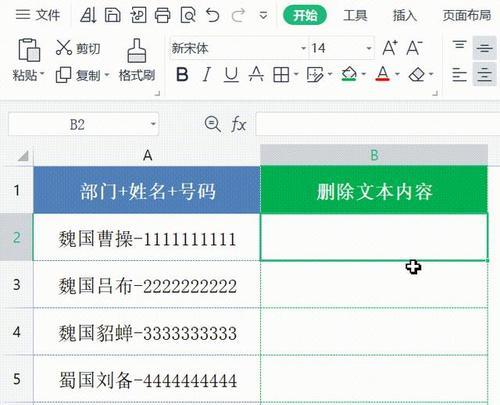
Task: Toggle Underline formatting
Action: point(231,74)
